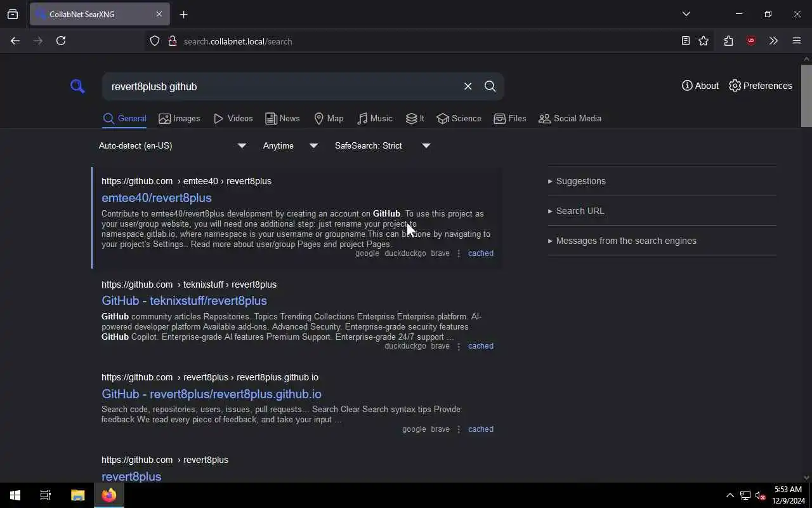Reload the page
Image resolution: width=812 pixels, height=508 pixels.
[x=61, y=41]
